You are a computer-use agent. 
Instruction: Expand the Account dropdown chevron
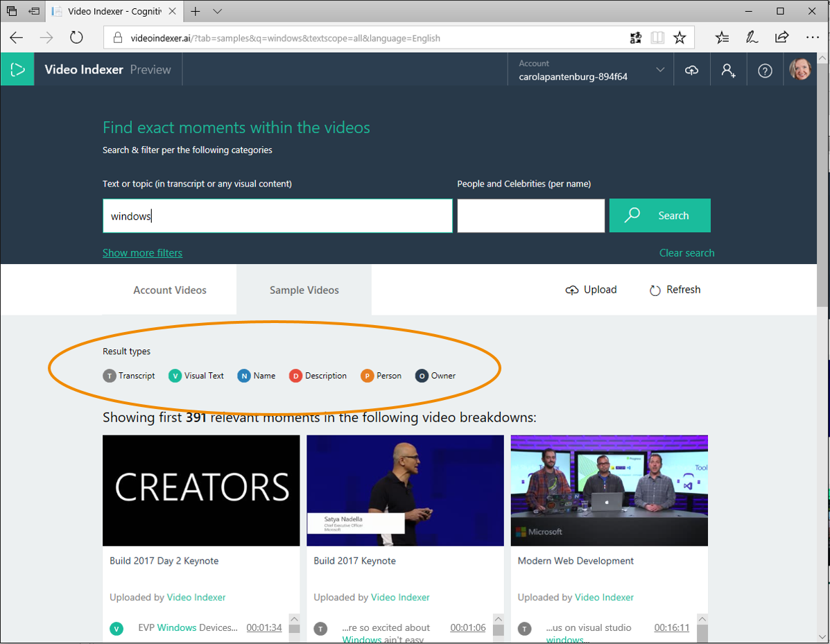coord(660,69)
